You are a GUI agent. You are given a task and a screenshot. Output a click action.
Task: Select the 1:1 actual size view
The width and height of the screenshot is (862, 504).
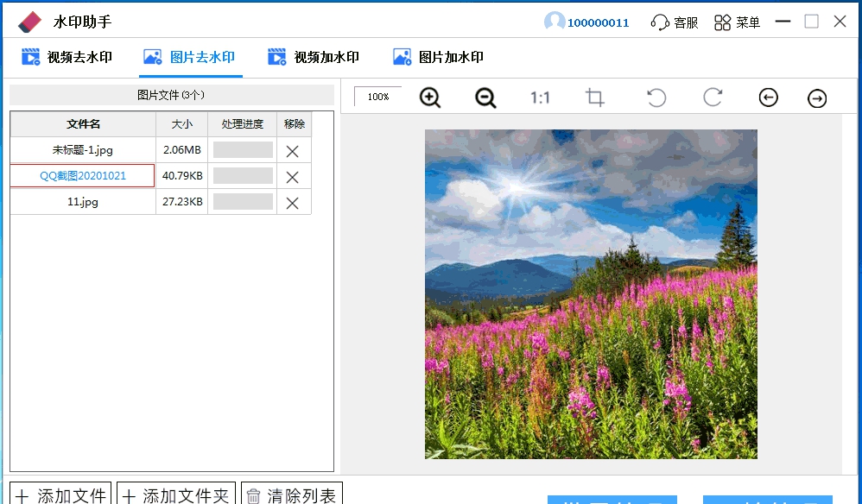click(540, 98)
